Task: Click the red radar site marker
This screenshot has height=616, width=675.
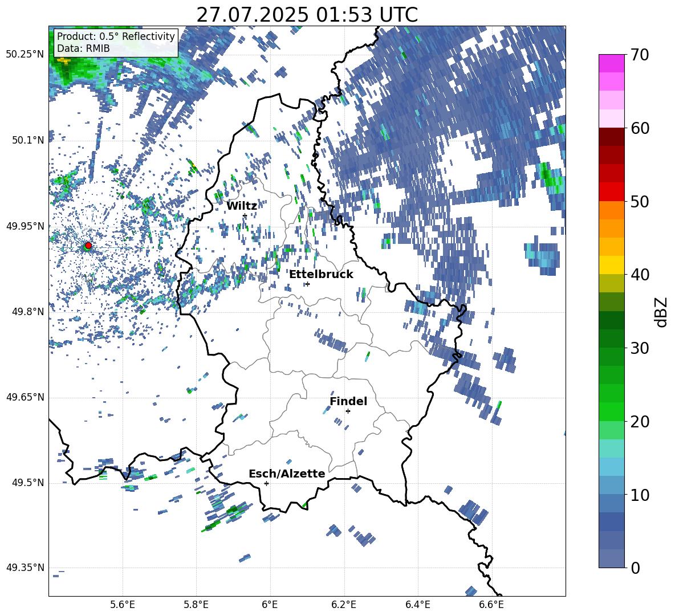Action: click(88, 246)
